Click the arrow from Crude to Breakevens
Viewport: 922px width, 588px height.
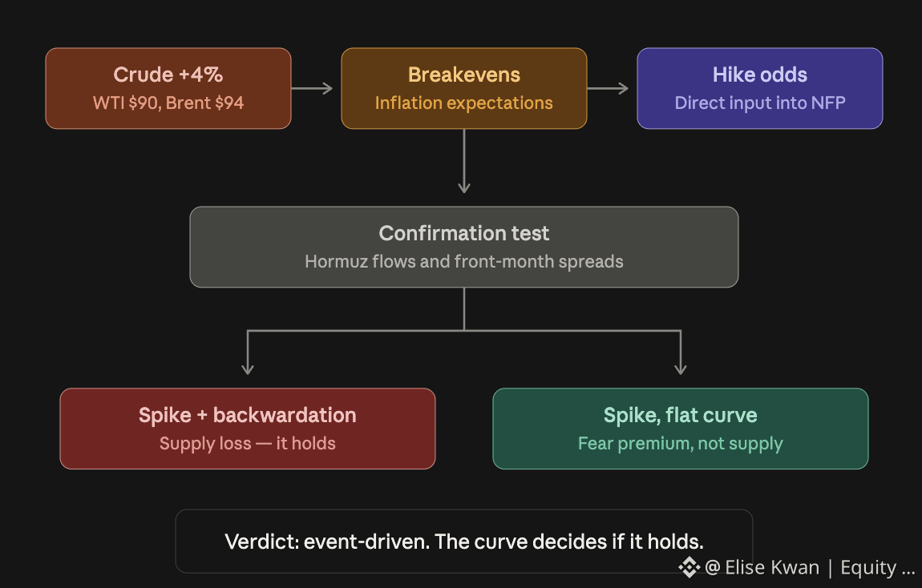pyautogui.click(x=312, y=89)
